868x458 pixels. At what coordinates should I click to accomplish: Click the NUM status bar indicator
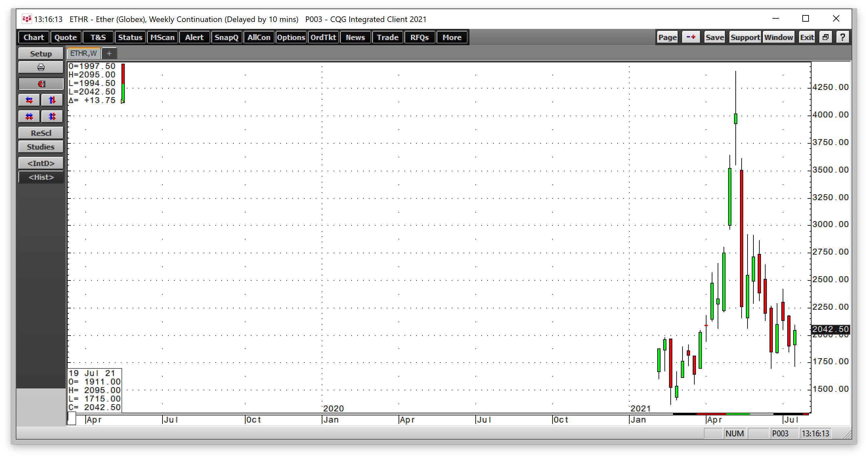[x=735, y=433]
